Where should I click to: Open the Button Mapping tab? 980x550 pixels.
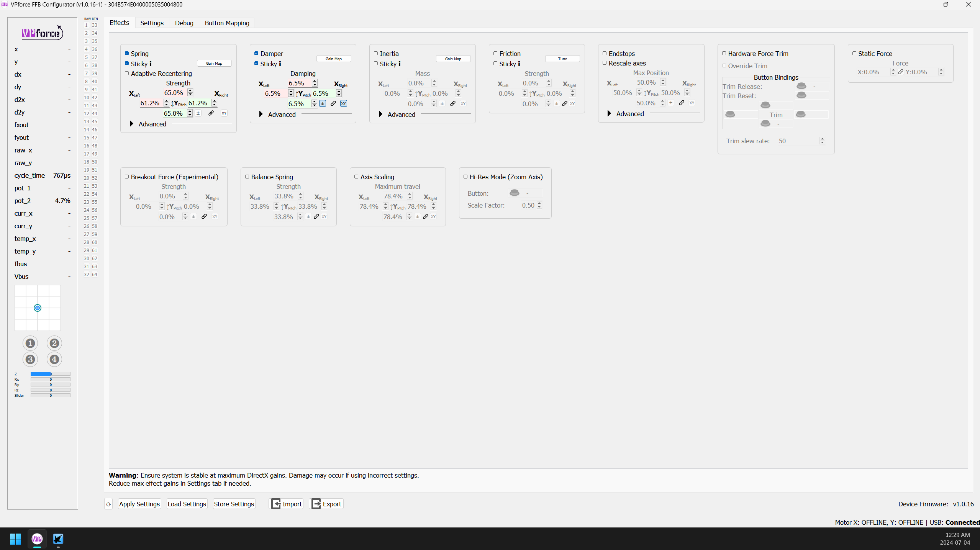tap(226, 23)
